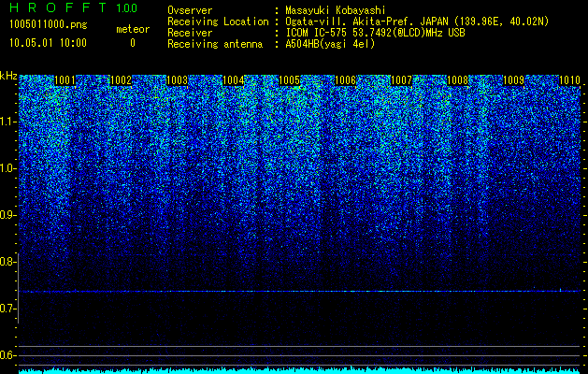Click the date stamp 10.05.01 10:00

48,43
